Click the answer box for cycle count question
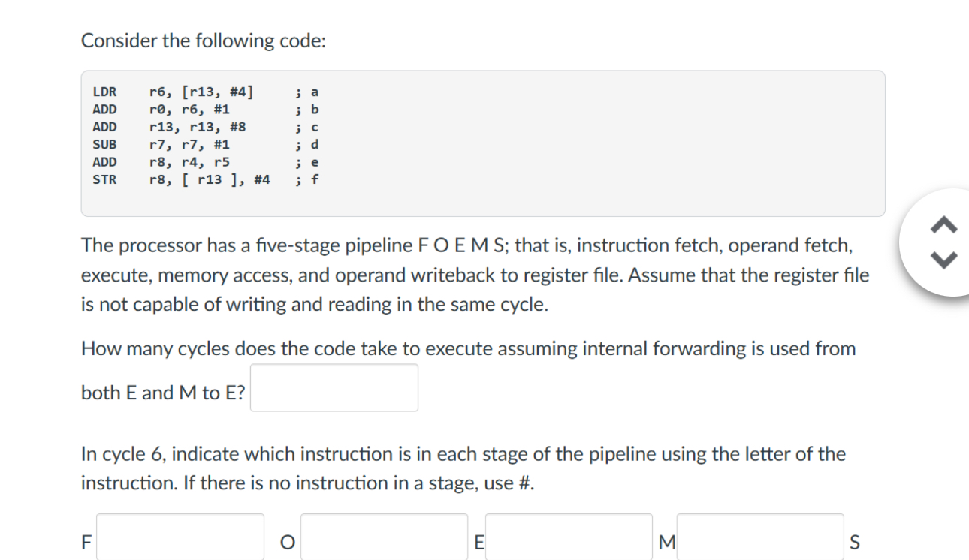The height and width of the screenshot is (560, 969). click(x=334, y=387)
